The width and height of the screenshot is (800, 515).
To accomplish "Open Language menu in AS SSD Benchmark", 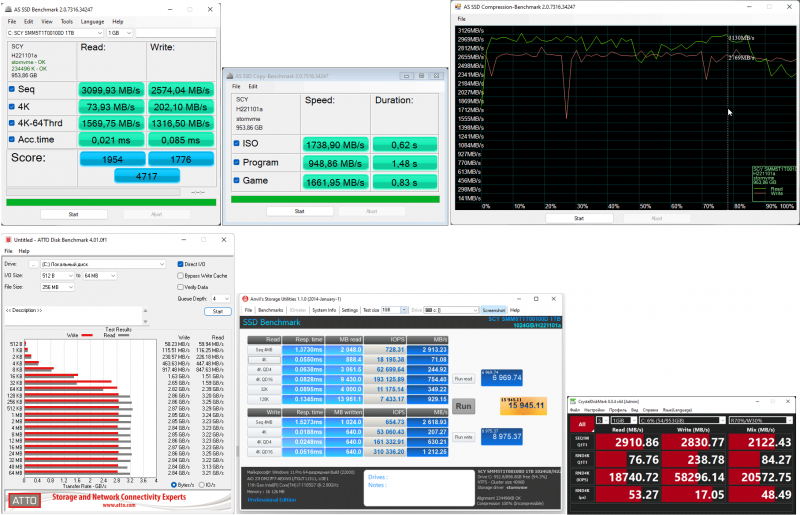I will click(x=92, y=21).
